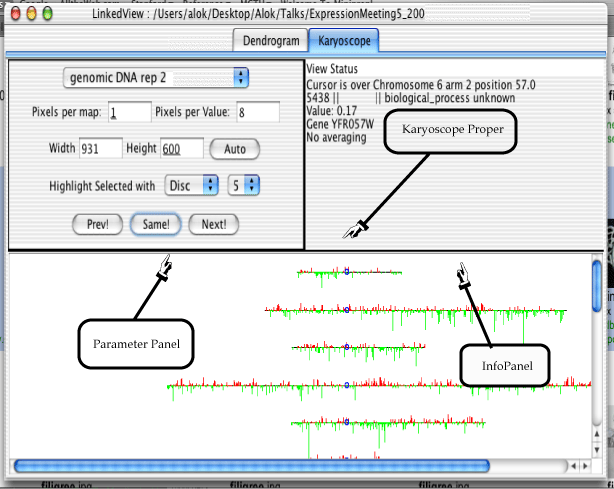Click the Prev! button

(x=98, y=224)
